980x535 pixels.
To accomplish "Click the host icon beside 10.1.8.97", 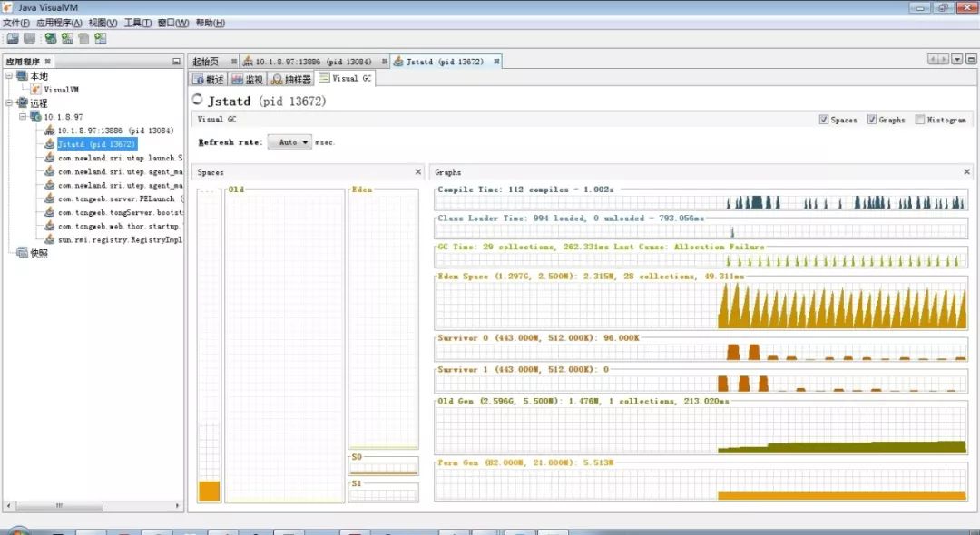I will click(35, 117).
